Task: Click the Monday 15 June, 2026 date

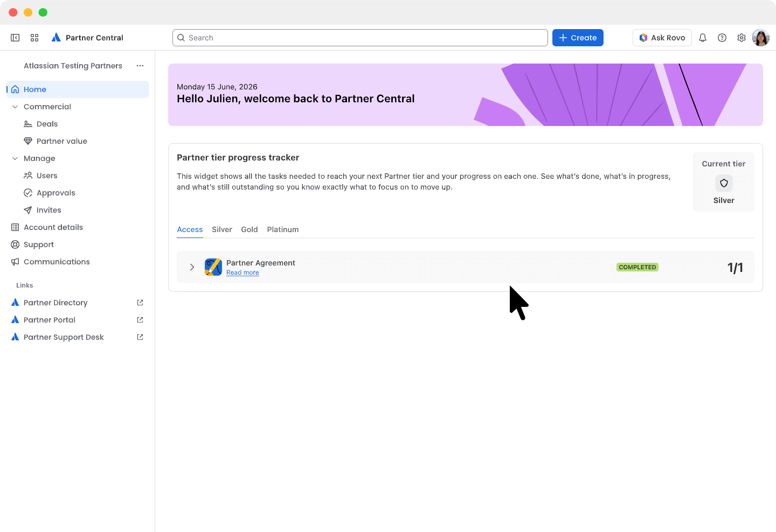Action: [x=217, y=87]
